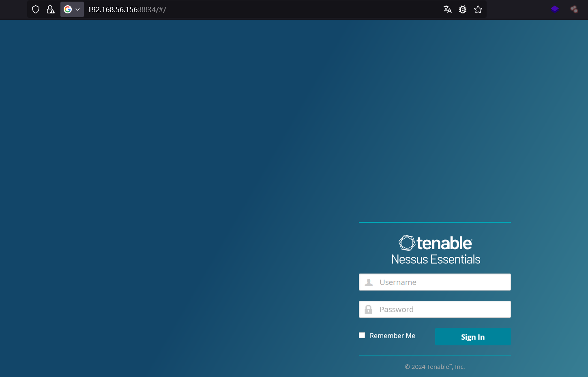Image resolution: width=588 pixels, height=377 pixels.
Task: Click the Remember Me label text
Action: (392, 336)
